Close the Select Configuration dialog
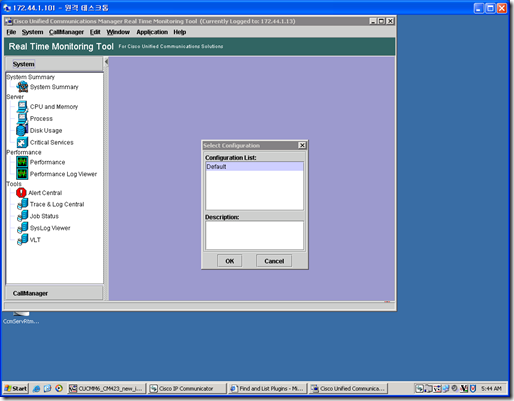The height and width of the screenshot is (401, 514). click(x=302, y=145)
